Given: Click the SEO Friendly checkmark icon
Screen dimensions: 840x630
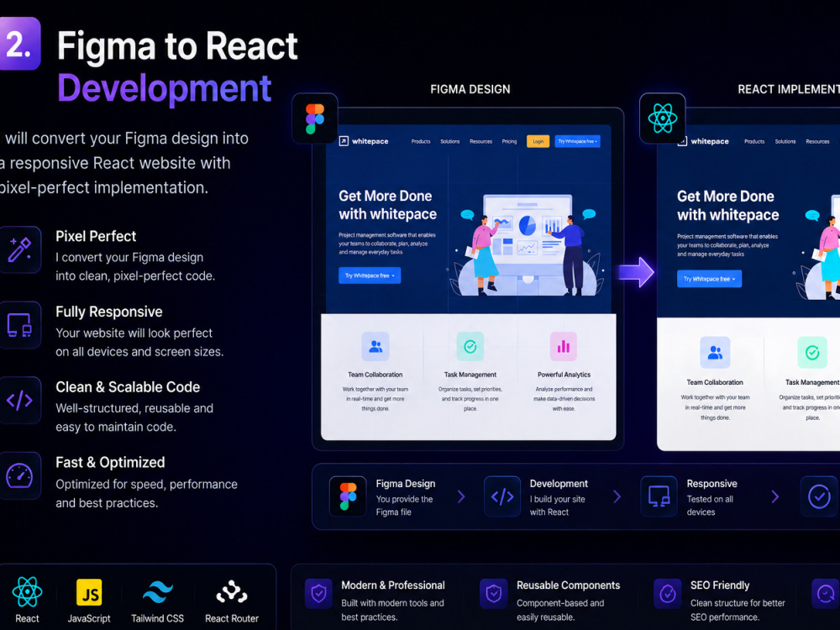Looking at the screenshot, I should pos(668,594).
